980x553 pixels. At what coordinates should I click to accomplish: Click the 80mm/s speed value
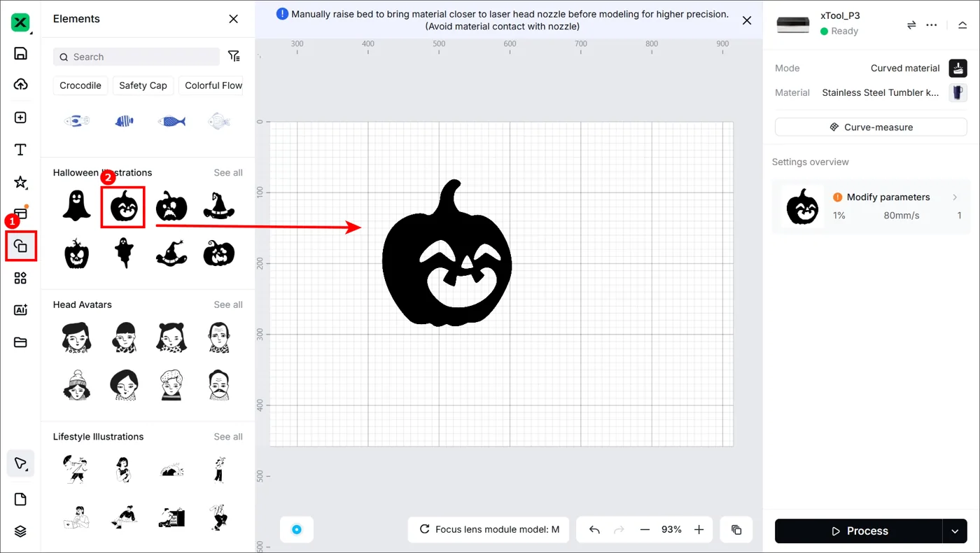pos(902,216)
